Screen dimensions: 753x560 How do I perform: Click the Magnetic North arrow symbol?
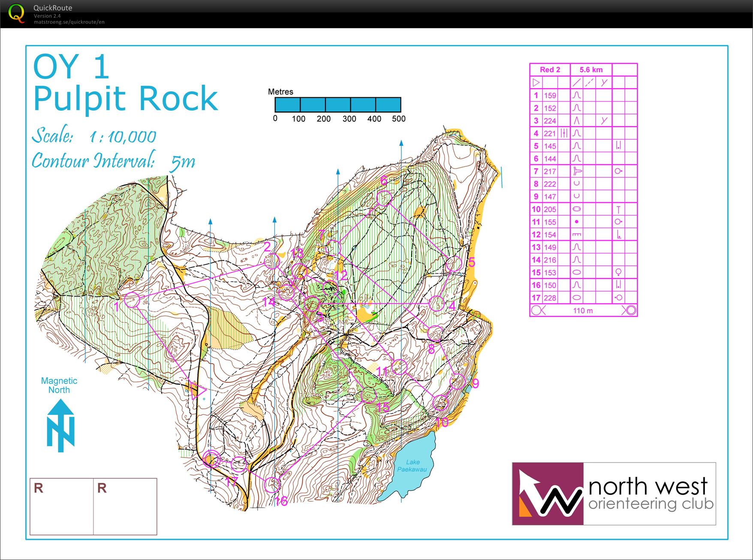coord(61,425)
